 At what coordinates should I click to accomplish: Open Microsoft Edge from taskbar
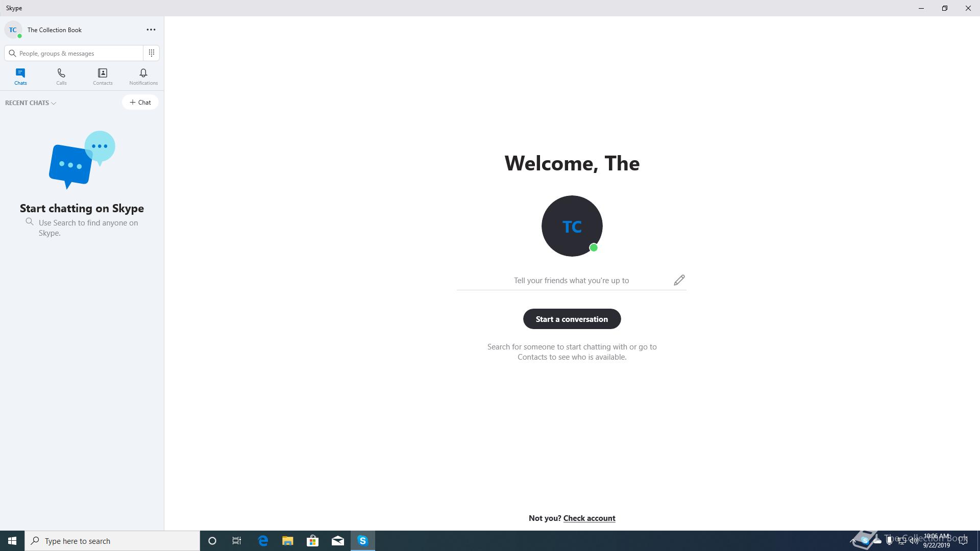tap(263, 541)
